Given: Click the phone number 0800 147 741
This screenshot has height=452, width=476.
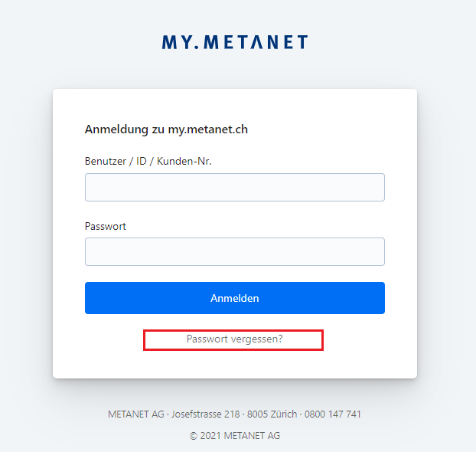Looking at the screenshot, I should [333, 414].
